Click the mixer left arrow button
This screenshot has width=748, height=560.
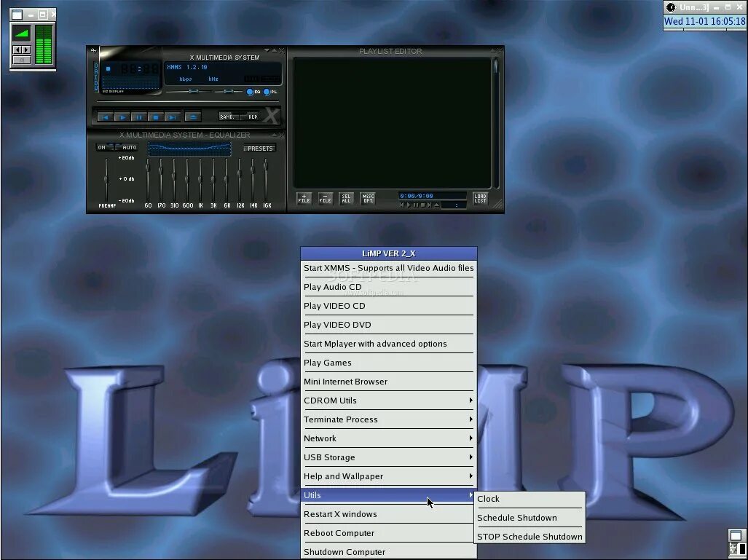17,50
